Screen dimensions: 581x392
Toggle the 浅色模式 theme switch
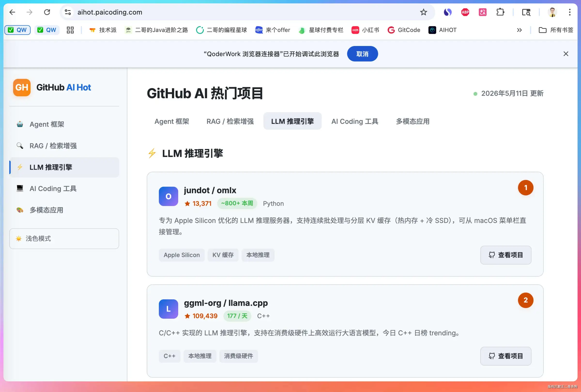[x=64, y=238]
